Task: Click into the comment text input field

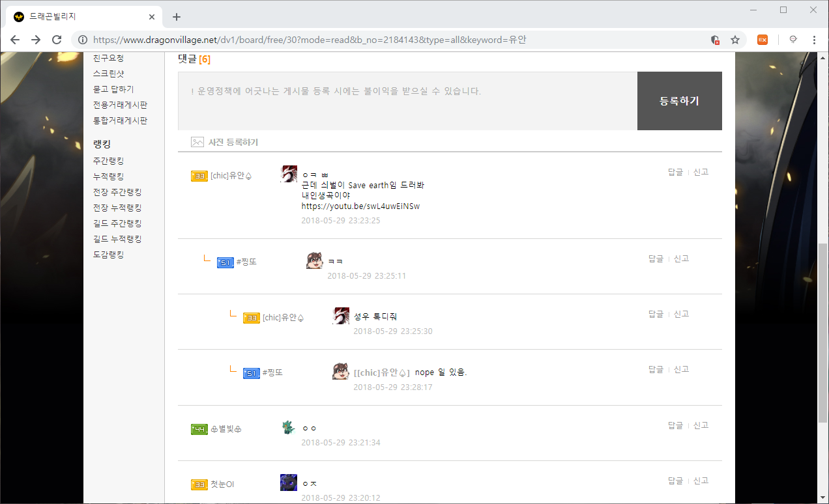Action: pyautogui.click(x=407, y=101)
